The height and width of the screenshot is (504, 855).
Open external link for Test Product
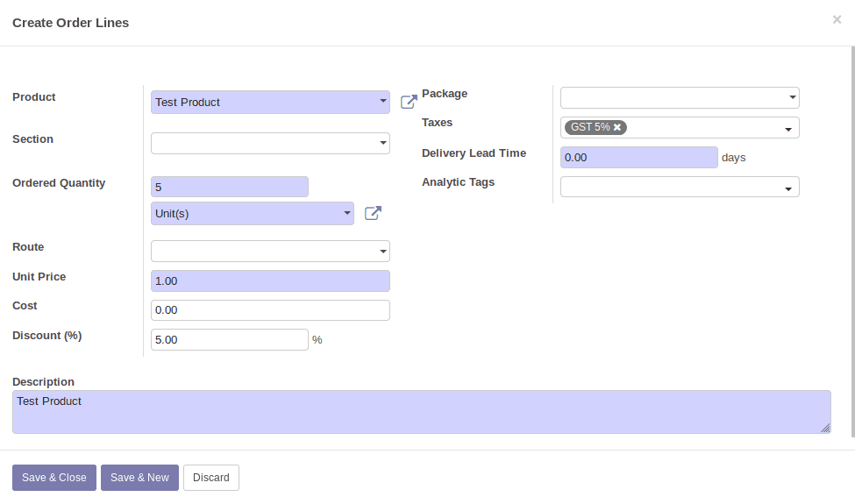pyautogui.click(x=409, y=102)
